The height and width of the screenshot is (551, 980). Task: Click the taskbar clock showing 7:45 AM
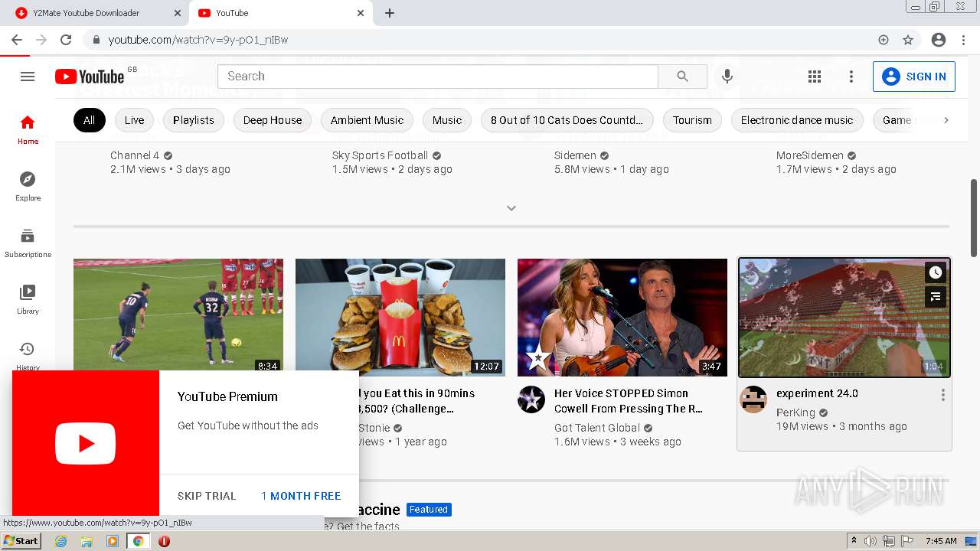[941, 541]
